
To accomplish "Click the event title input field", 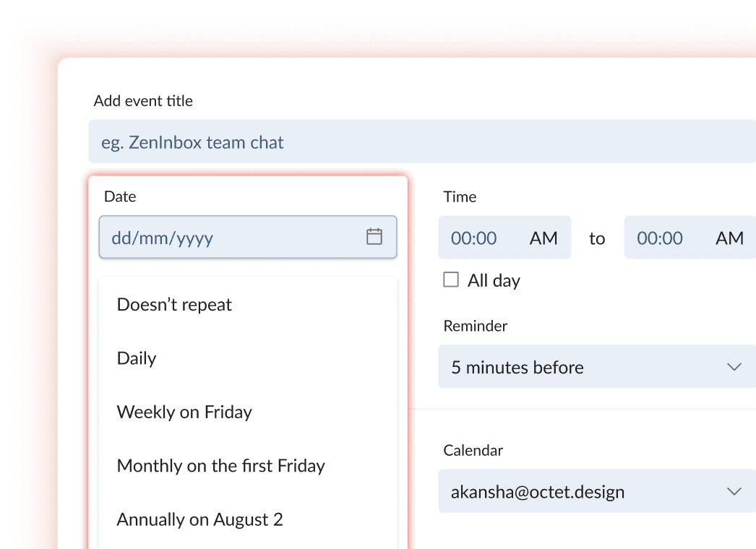I will [x=422, y=142].
